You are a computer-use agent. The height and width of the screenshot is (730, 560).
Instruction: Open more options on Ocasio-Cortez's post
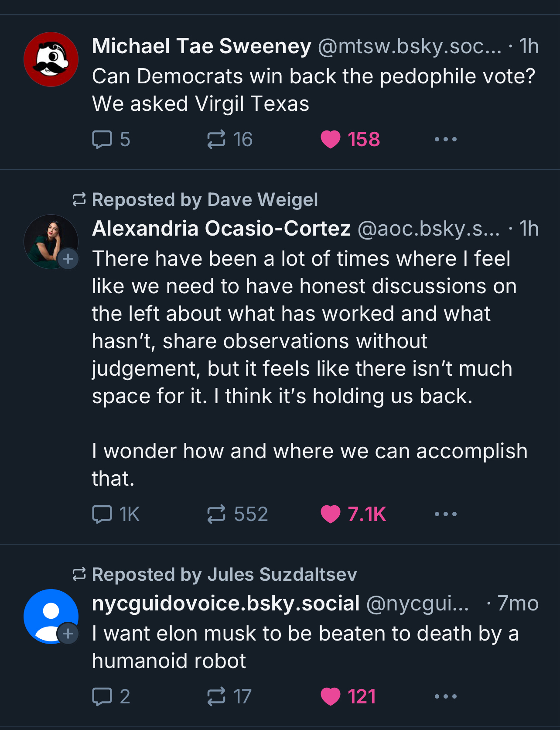pos(445,514)
